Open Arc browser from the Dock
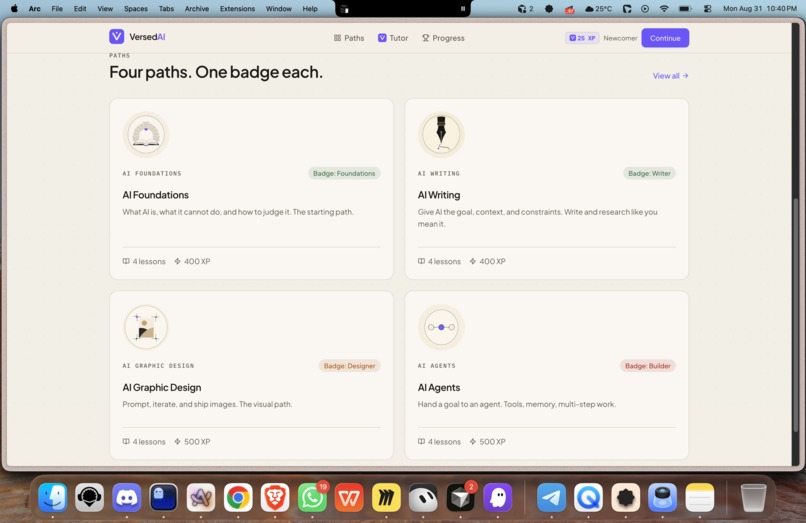 coord(200,497)
